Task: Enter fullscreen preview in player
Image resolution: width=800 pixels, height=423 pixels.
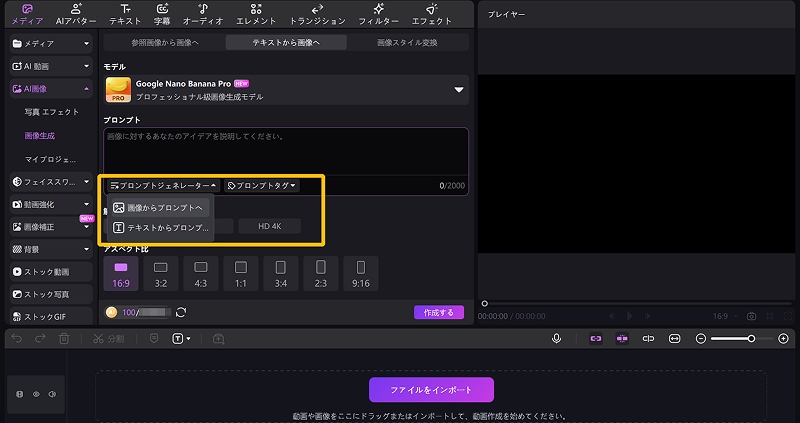Action: 788,316
